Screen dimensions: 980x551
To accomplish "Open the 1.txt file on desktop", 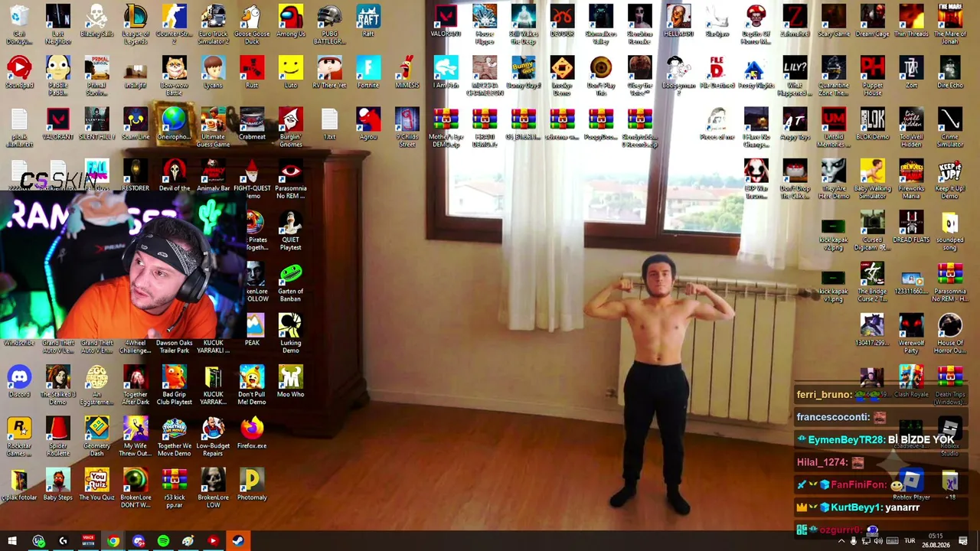I will pos(329,124).
